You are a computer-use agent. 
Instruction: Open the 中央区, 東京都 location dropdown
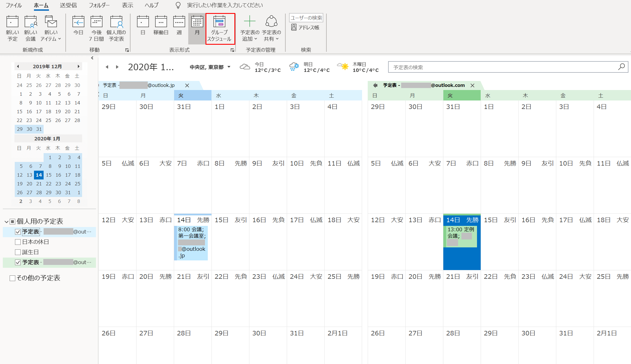(210, 67)
